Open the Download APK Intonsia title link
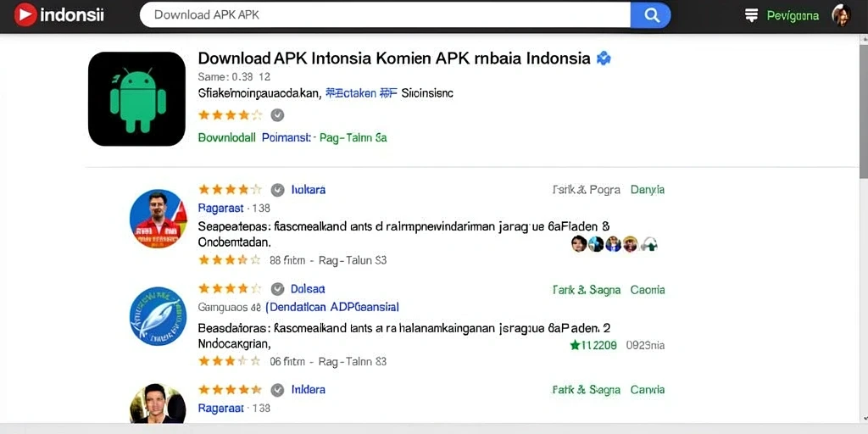 (x=394, y=58)
